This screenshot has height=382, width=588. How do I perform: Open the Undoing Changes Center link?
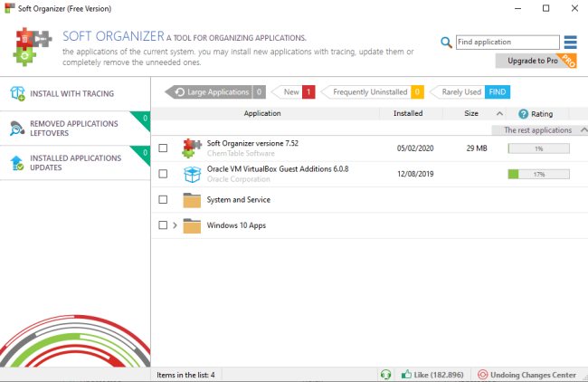(x=527, y=375)
